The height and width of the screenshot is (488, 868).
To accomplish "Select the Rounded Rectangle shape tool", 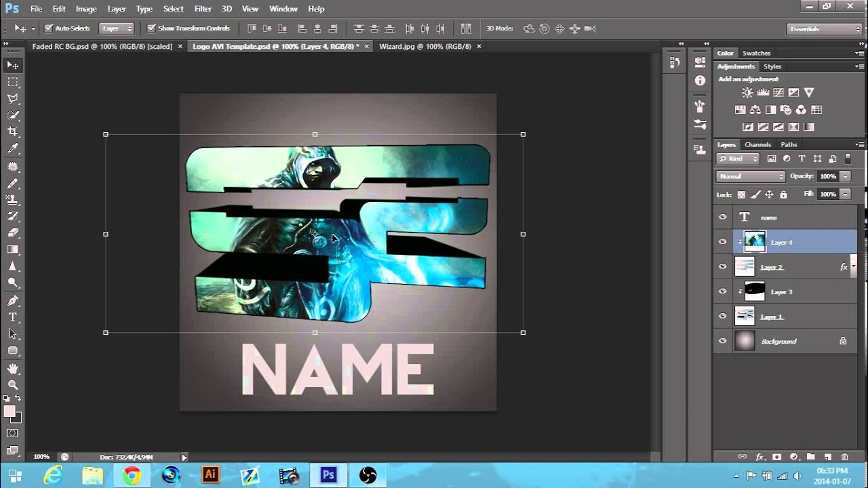I will click(x=13, y=350).
